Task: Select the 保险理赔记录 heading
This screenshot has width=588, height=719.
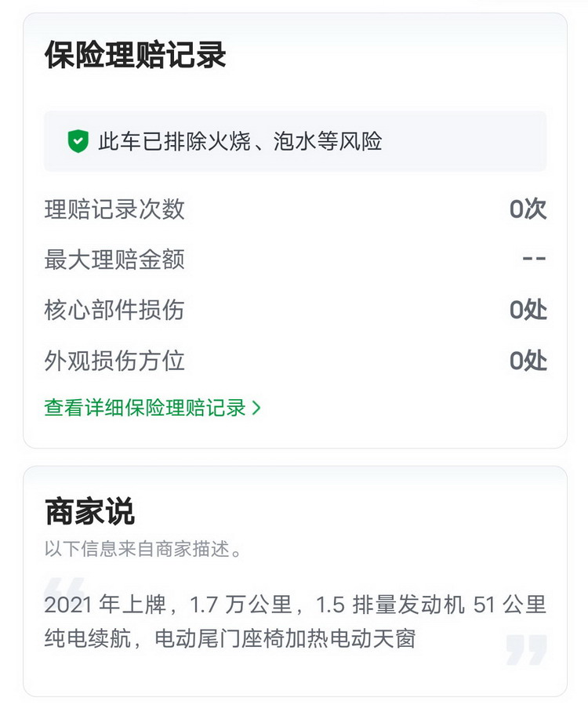Action: coord(136,56)
